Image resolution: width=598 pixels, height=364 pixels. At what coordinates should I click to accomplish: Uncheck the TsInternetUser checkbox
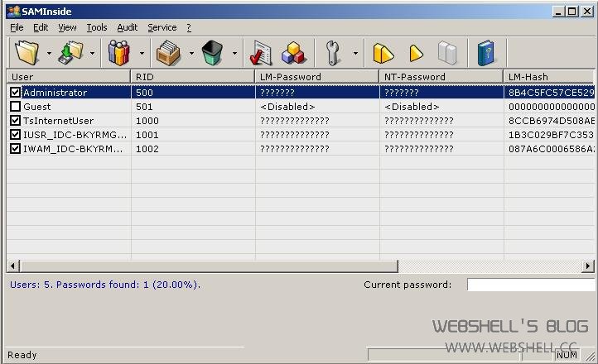coord(15,120)
